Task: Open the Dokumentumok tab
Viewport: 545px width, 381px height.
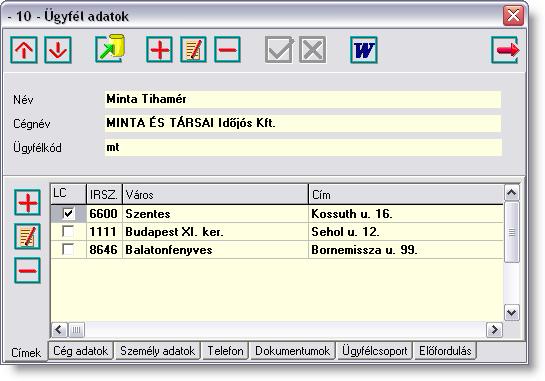Action: (x=293, y=351)
